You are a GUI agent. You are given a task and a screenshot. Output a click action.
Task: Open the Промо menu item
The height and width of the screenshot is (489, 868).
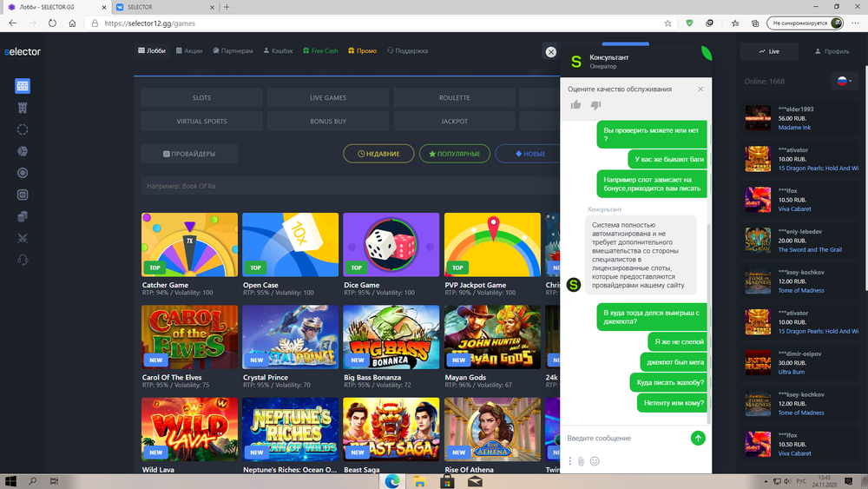click(x=362, y=50)
